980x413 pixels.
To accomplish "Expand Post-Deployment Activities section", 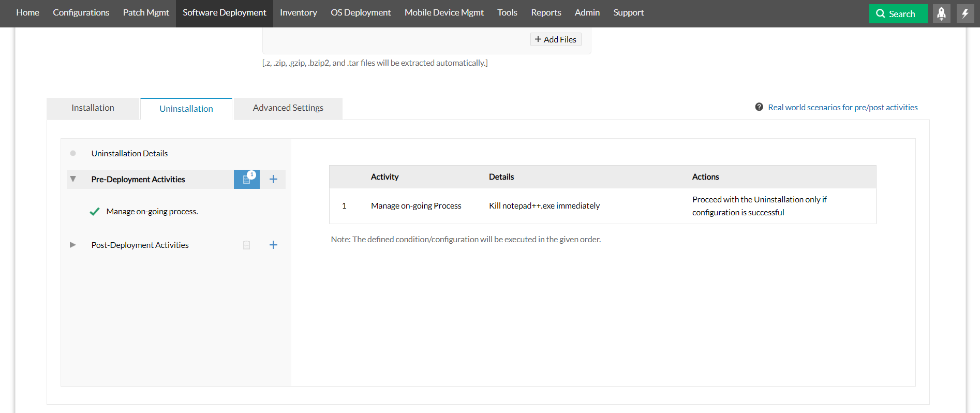I will (73, 245).
